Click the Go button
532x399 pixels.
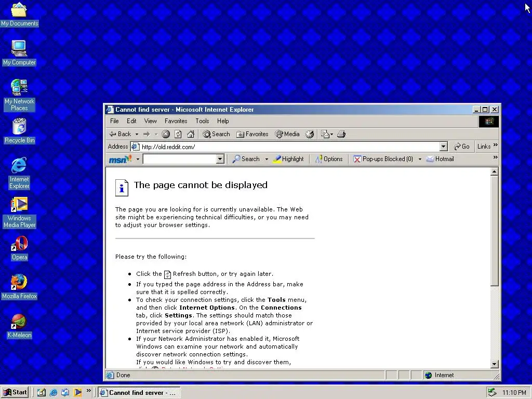click(x=462, y=147)
